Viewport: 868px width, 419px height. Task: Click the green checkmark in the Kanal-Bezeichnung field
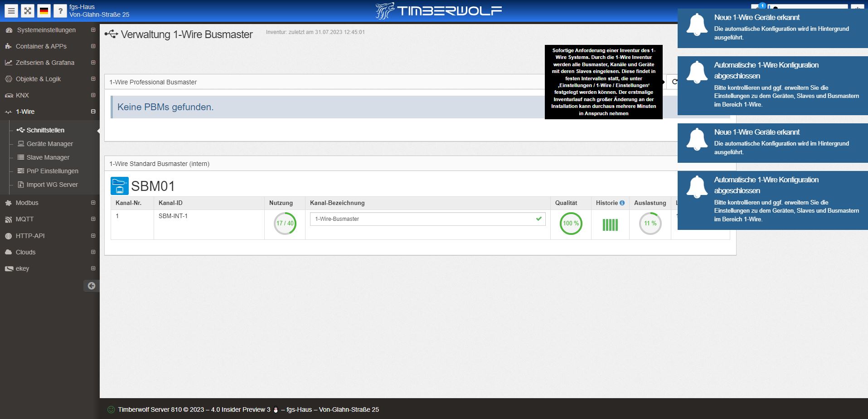[538, 219]
